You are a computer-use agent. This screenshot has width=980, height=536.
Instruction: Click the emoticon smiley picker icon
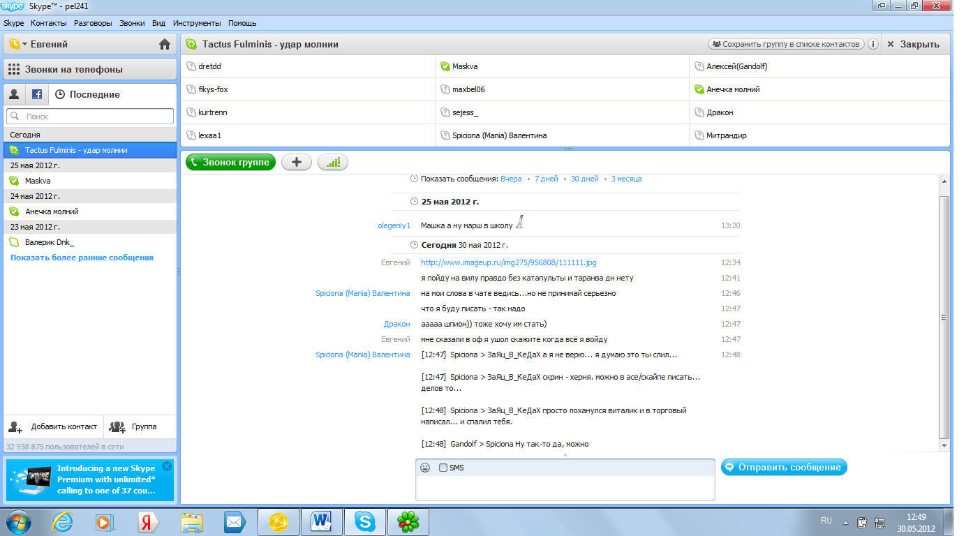pos(425,468)
